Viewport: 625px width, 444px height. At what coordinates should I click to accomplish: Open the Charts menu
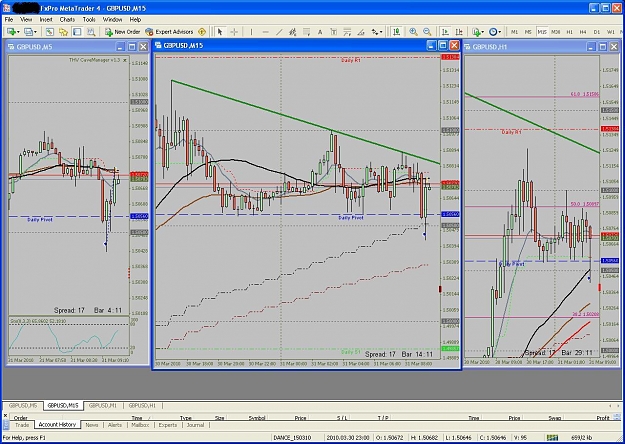tap(67, 20)
